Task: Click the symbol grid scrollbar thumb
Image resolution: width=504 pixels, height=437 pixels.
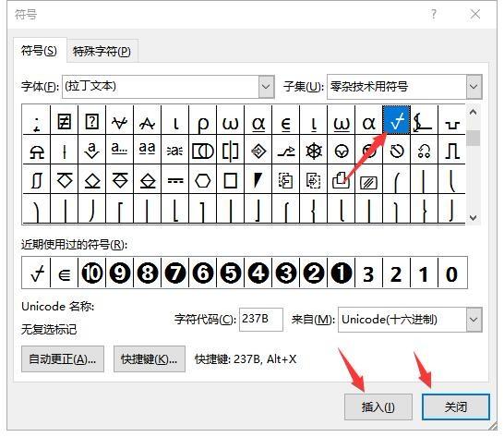Action: [x=473, y=138]
